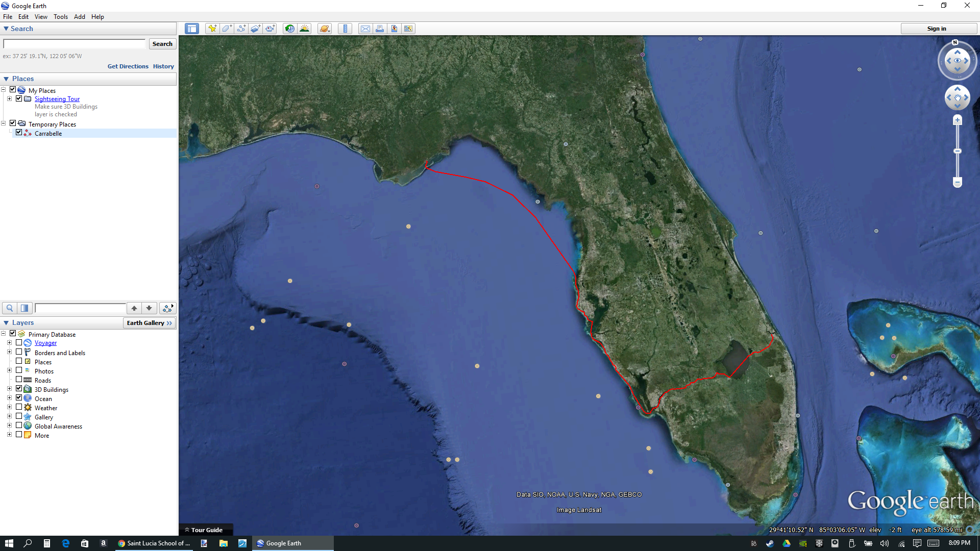The height and width of the screenshot is (551, 980).
Task: Open Microsoft Edge from the taskbar
Action: pos(66,543)
